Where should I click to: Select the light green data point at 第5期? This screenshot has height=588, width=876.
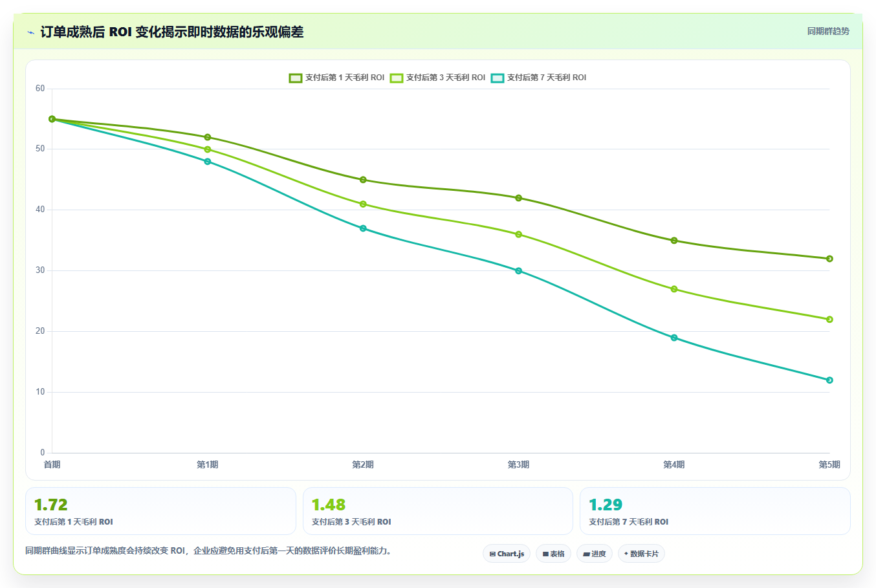[x=829, y=320]
